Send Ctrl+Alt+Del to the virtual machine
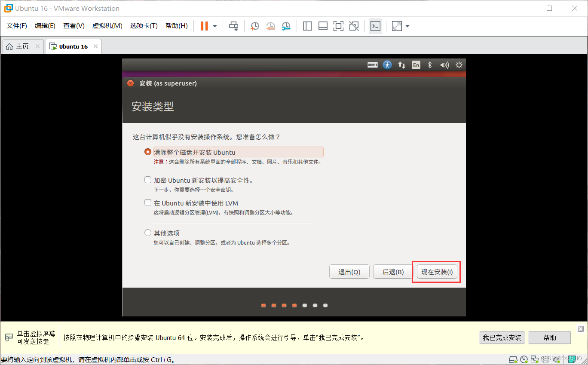The width and height of the screenshot is (588, 365). (233, 26)
